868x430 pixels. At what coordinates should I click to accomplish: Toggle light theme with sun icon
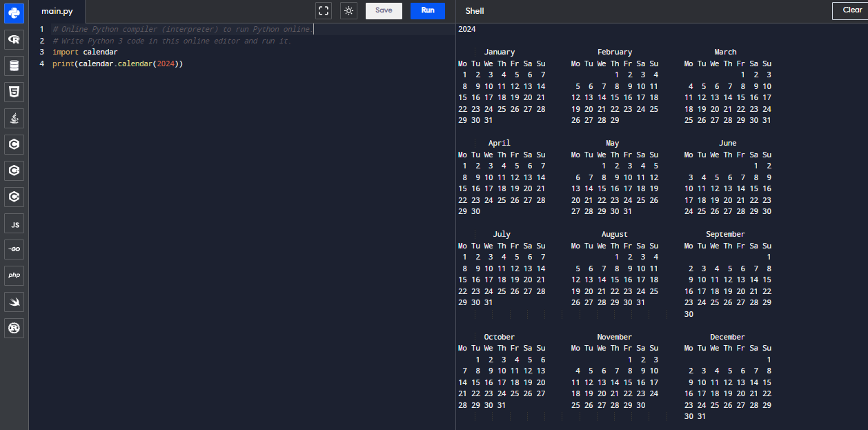(349, 10)
